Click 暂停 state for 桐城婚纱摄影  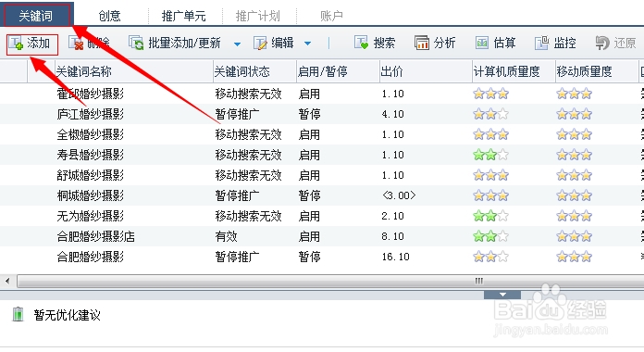click(309, 195)
